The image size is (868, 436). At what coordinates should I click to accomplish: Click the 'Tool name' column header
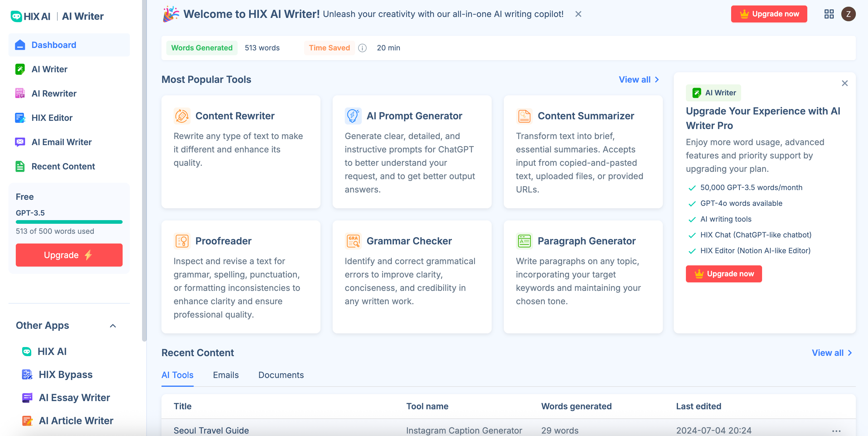click(427, 406)
